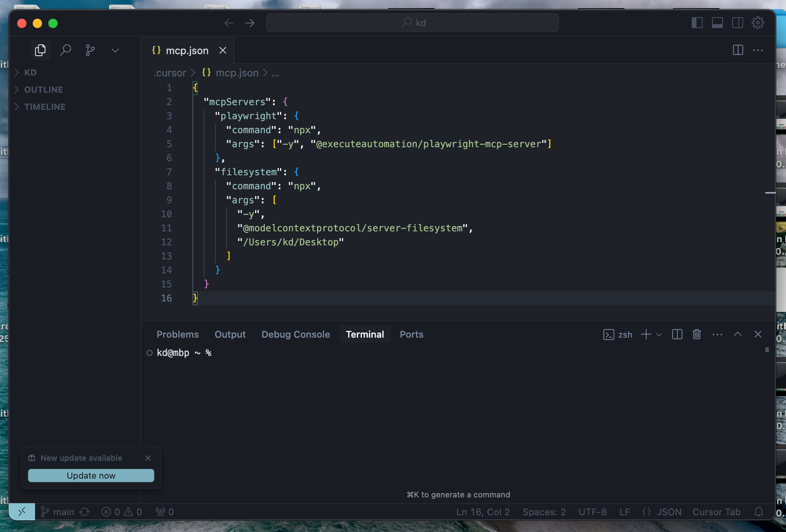Open the Search view icon

65,50
